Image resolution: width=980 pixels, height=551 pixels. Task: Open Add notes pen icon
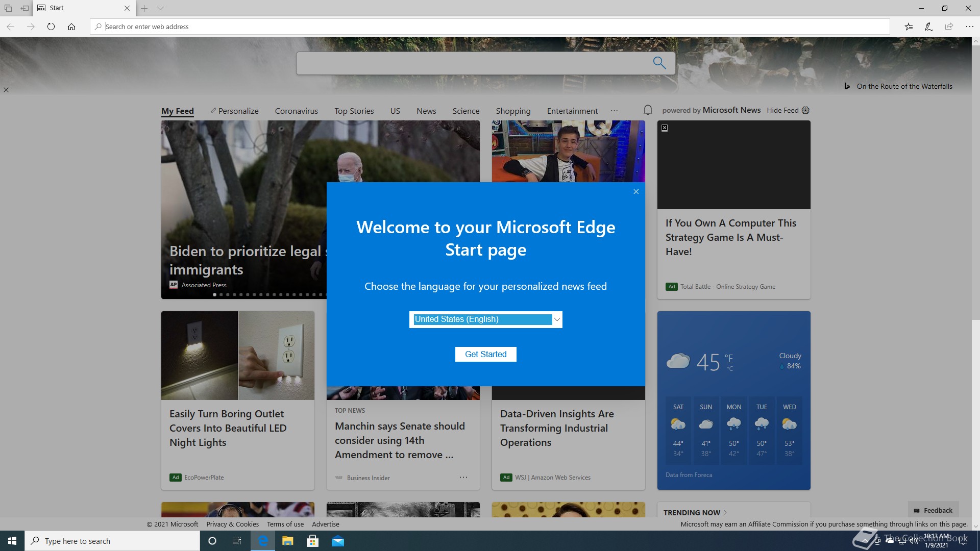pos(929,27)
